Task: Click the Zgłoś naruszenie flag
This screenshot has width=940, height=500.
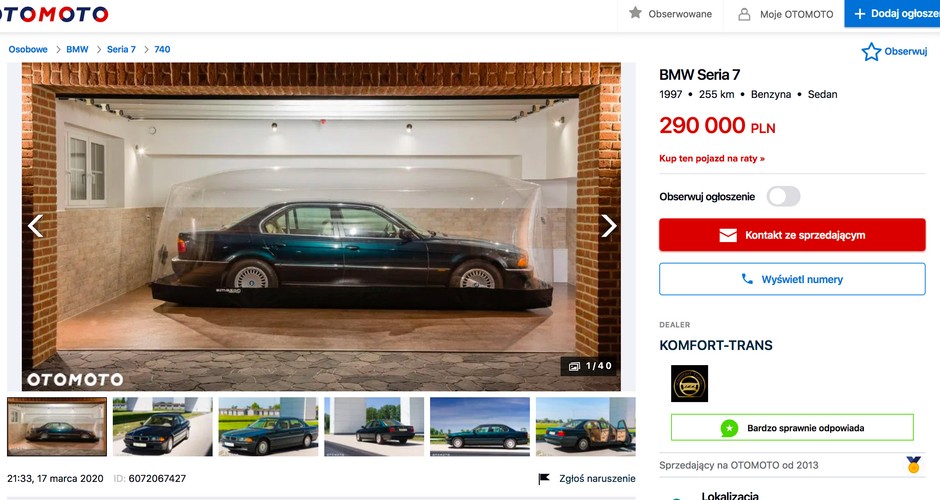Action: click(x=544, y=478)
